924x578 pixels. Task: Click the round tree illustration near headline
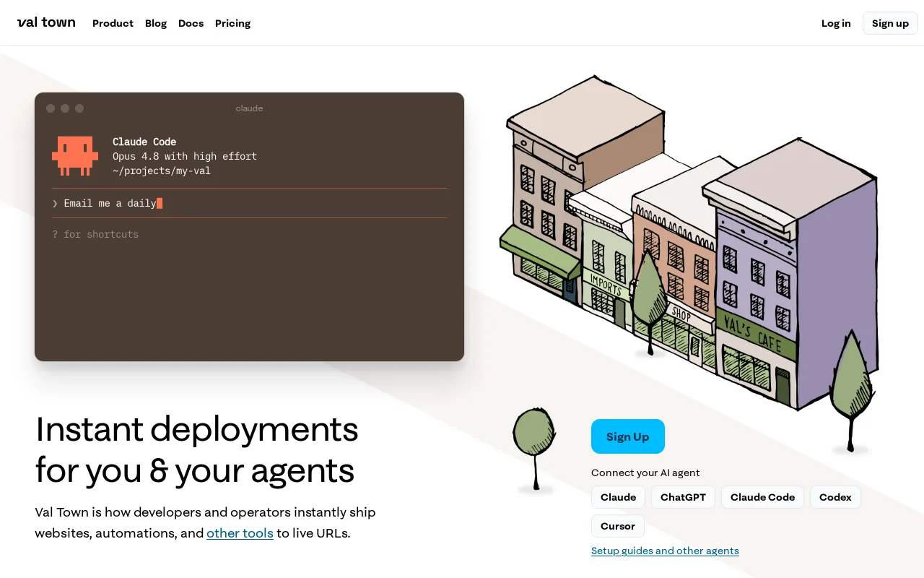pos(534,449)
